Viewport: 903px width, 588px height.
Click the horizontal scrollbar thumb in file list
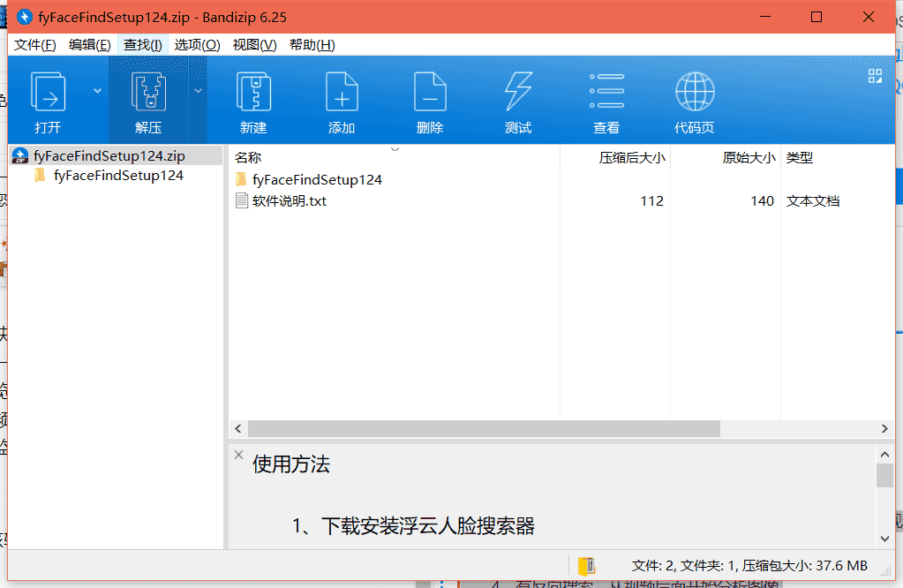(484, 428)
